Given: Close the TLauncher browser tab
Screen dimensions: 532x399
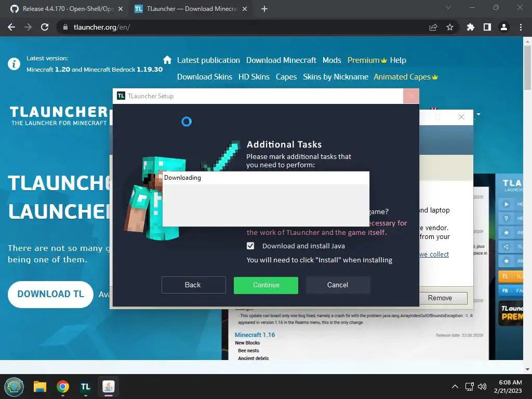Looking at the screenshot, I should 245,9.
